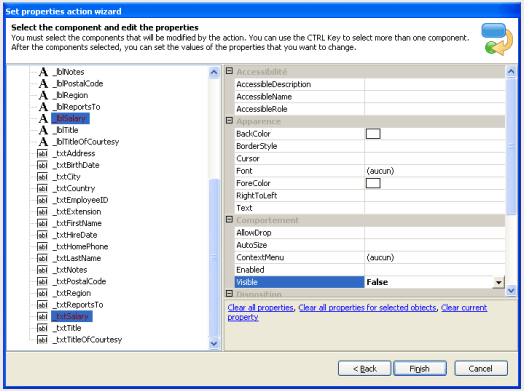This screenshot has height=391, width=524.
Task: Open the Visible value dropdown arrow
Action: pos(498,282)
